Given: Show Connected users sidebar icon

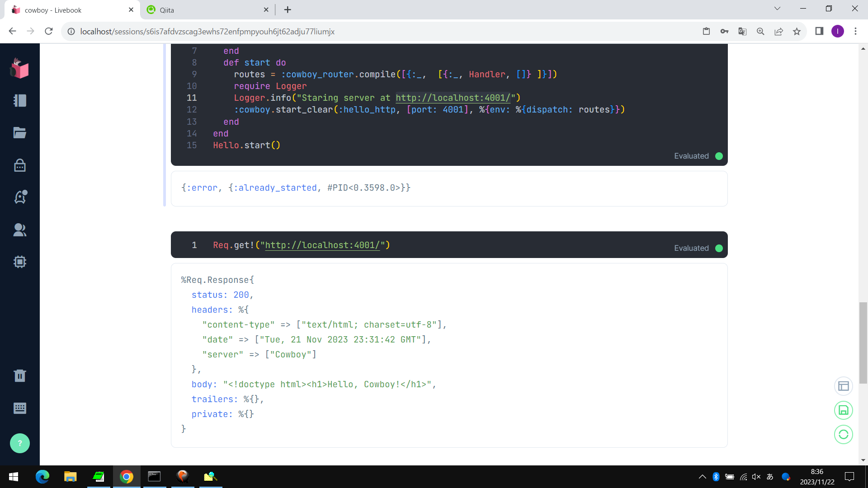Looking at the screenshot, I should pyautogui.click(x=19, y=230).
